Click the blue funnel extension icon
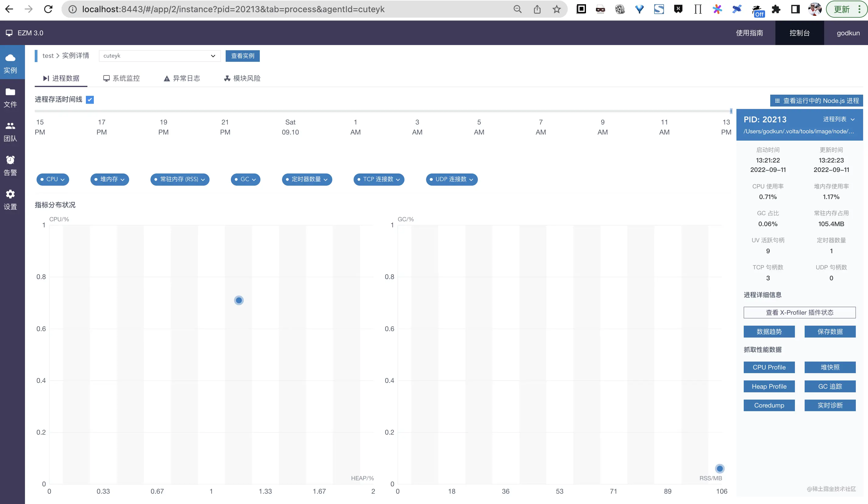 tap(639, 9)
